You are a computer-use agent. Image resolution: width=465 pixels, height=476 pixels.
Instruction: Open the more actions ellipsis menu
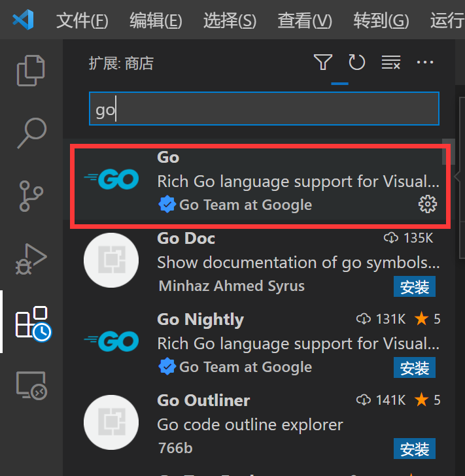[x=425, y=62]
